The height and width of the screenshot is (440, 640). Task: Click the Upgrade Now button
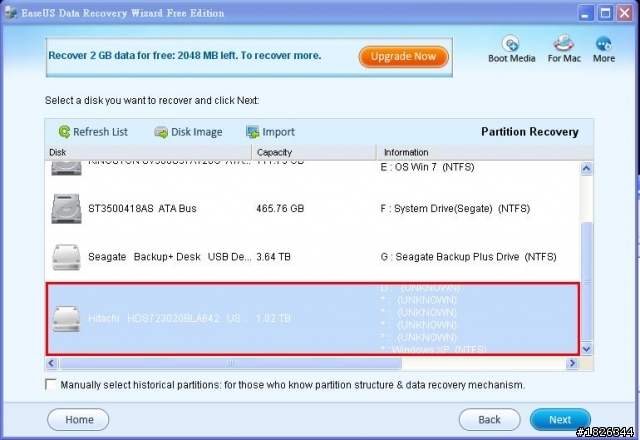(403, 56)
